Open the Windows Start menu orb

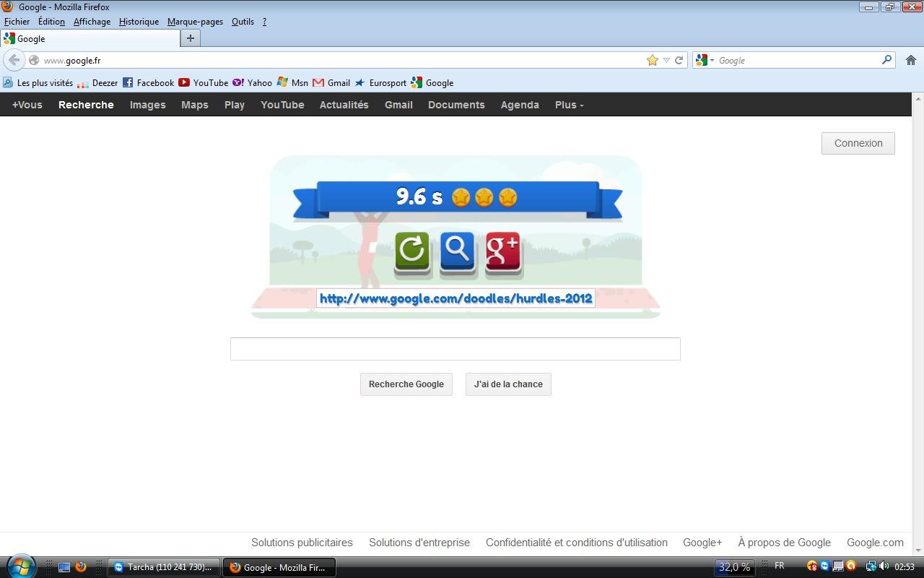[21, 566]
